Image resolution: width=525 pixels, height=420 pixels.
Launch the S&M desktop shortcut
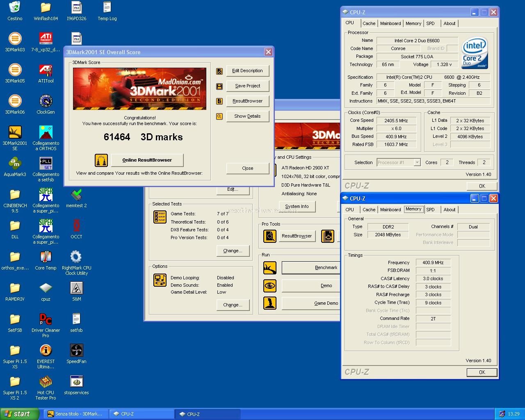[x=76, y=288]
